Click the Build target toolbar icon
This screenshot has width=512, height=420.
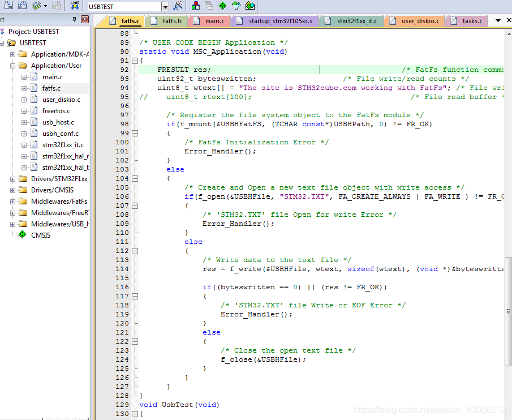pos(9,5)
